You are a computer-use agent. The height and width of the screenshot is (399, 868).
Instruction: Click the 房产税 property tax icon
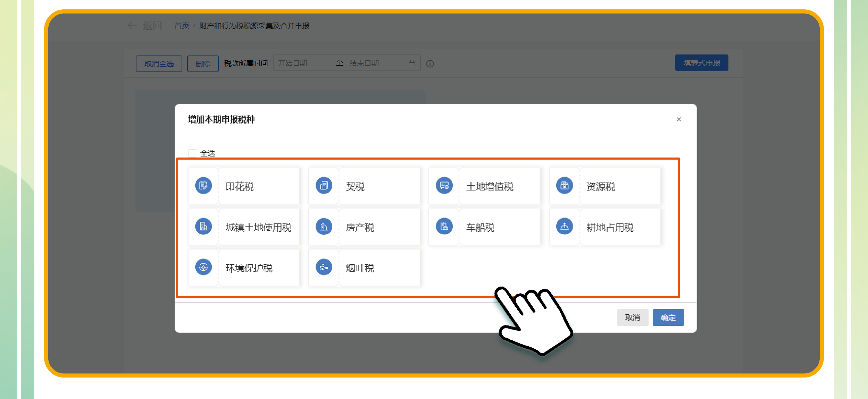click(324, 227)
